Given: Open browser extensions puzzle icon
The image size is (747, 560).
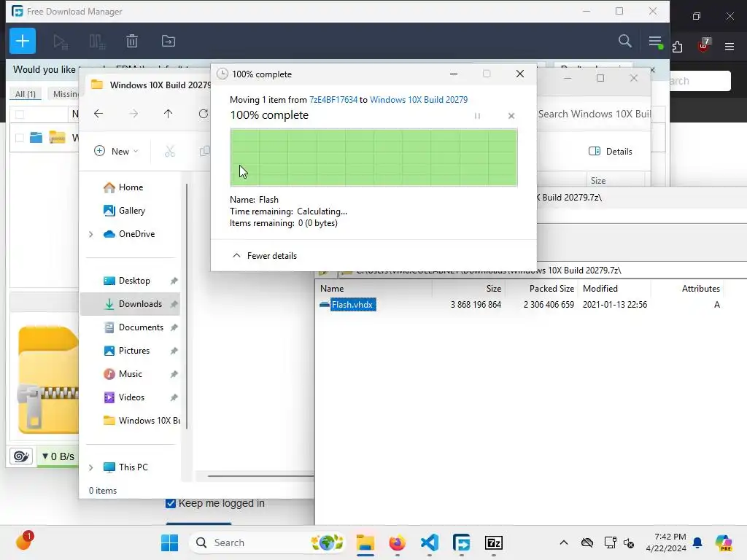Looking at the screenshot, I should click(677, 46).
